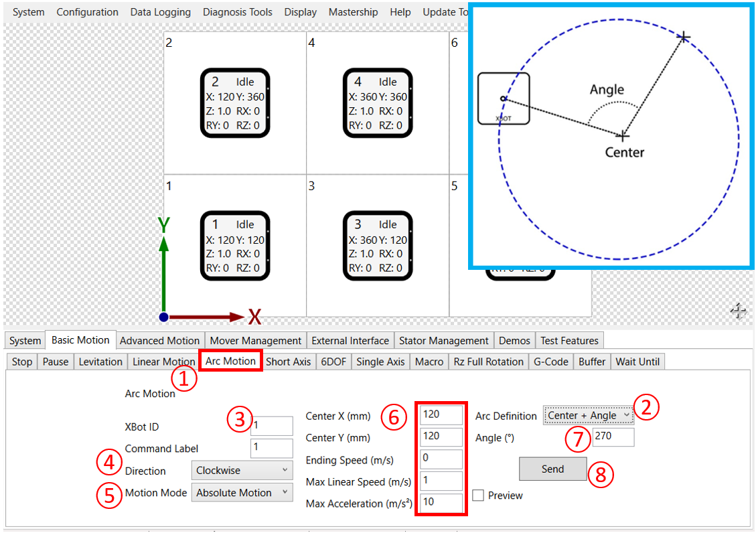Click the XBOT square in arc diagram

(x=504, y=98)
